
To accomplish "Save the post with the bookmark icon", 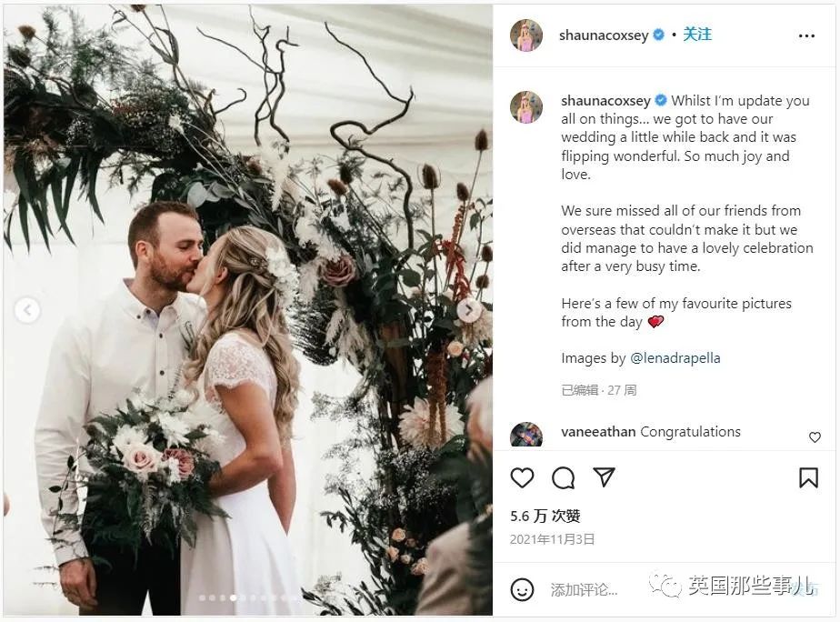I will (808, 477).
